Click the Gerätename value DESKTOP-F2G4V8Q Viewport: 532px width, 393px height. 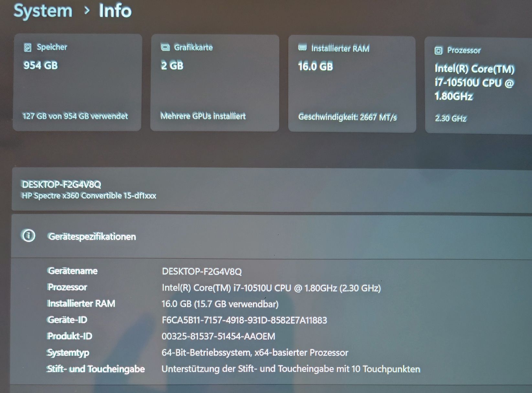[x=202, y=271]
